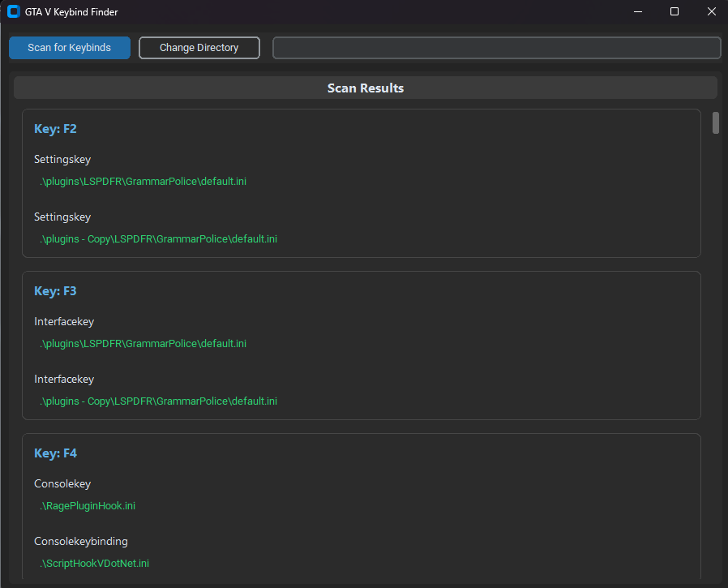Screen dimensions: 728x588
Task: Click the Scan for Keybinds button
Action: 70,48
